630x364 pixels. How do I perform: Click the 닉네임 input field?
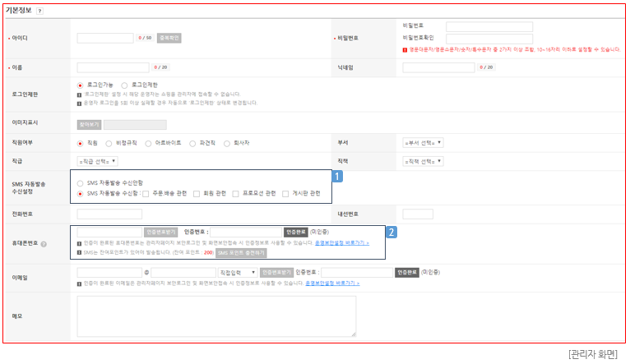(x=438, y=67)
